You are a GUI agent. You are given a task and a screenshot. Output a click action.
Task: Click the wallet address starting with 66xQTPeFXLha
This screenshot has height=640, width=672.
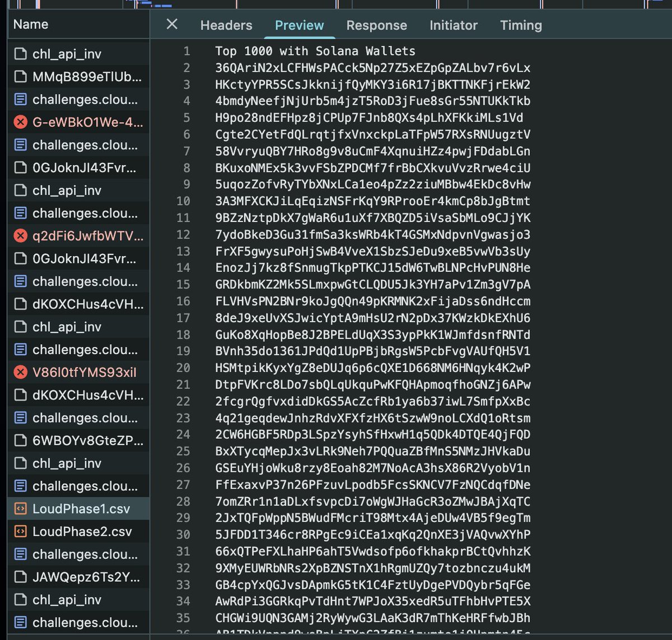373,551
